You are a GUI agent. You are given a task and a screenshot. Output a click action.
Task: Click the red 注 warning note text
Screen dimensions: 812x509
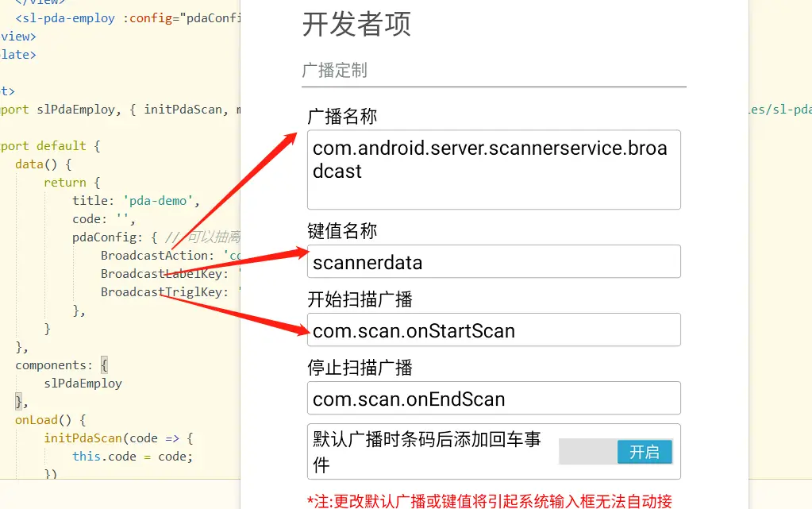pyautogui.click(x=489, y=500)
